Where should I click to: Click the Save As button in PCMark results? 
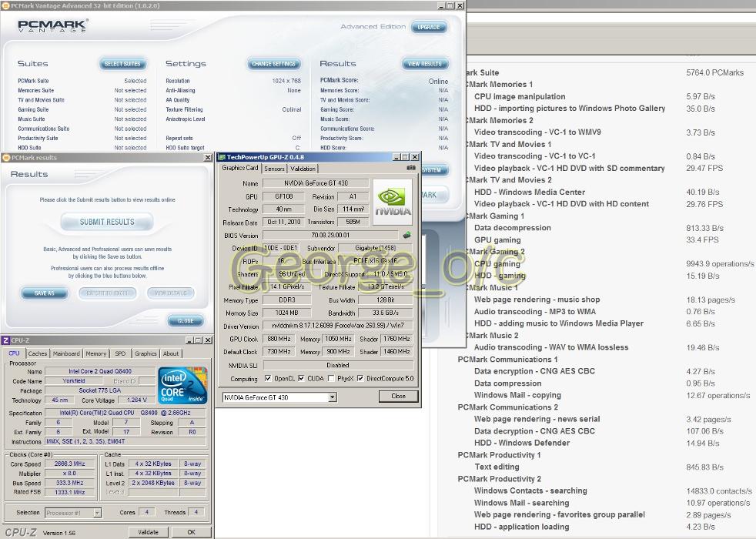[x=45, y=293]
